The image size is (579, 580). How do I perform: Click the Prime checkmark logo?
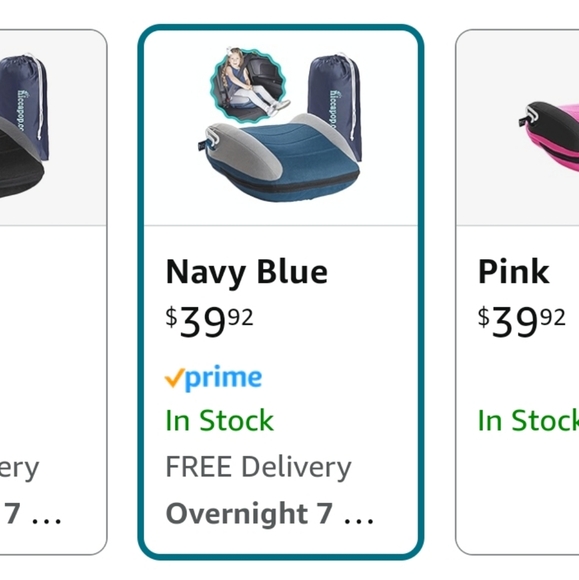point(213,377)
